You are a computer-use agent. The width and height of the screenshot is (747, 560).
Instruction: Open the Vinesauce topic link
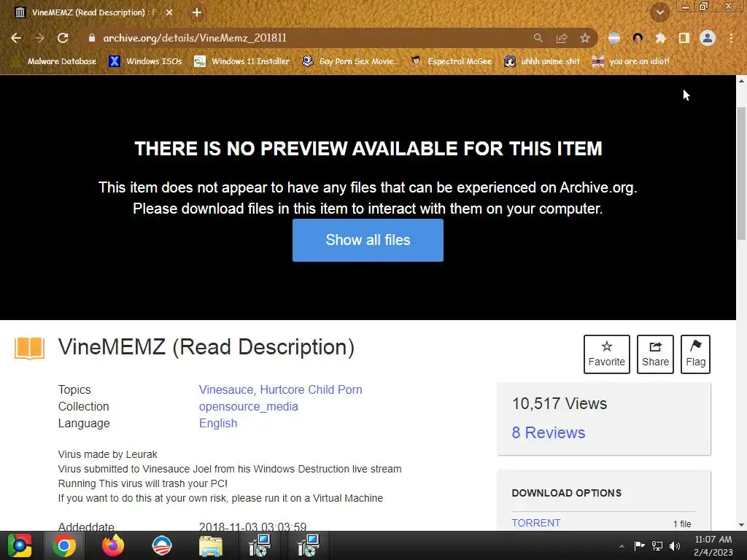226,389
